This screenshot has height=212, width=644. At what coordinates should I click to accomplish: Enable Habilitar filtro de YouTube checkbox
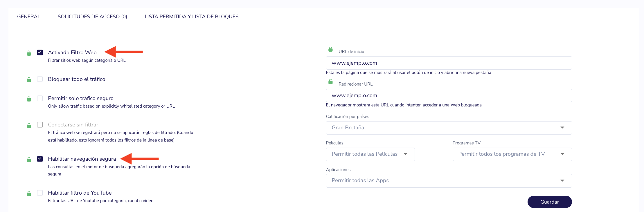click(40, 193)
